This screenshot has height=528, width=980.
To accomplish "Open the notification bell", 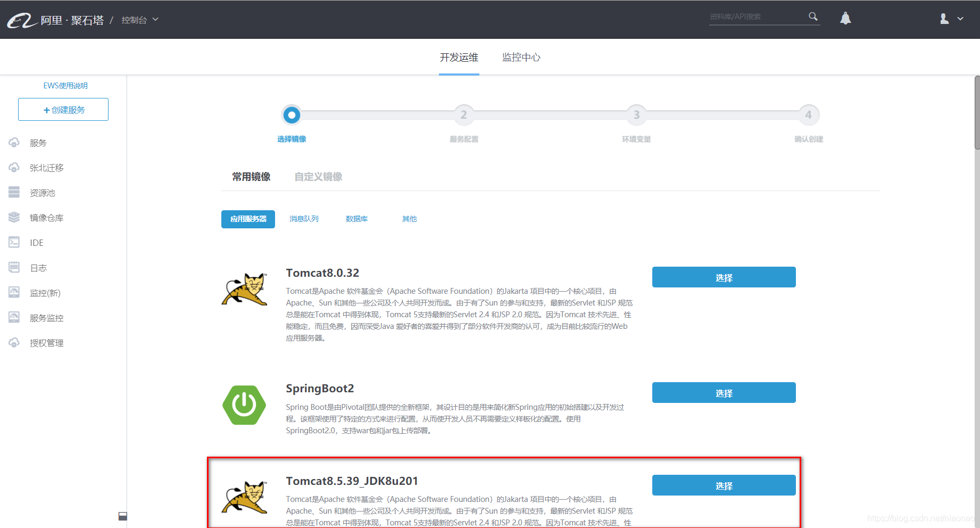I will click(x=845, y=18).
